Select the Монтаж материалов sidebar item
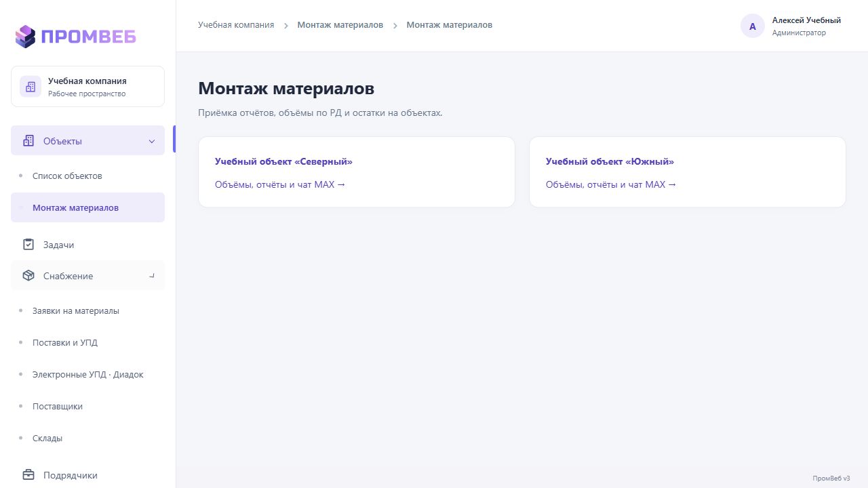Viewport: 868px width, 488px height. coord(87,207)
